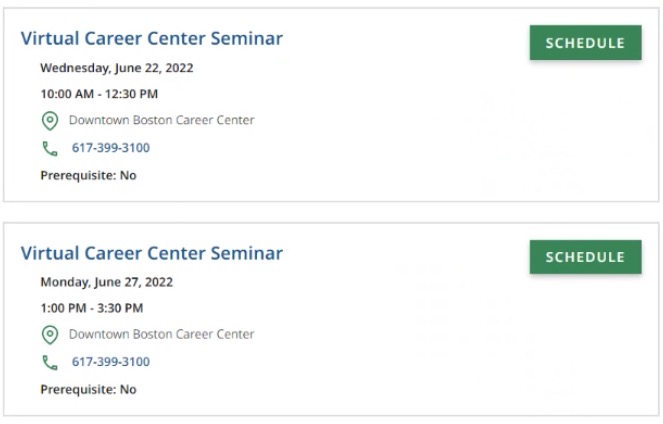Open the Wednesday seminar title link
This screenshot has width=663, height=424.
[151, 39]
